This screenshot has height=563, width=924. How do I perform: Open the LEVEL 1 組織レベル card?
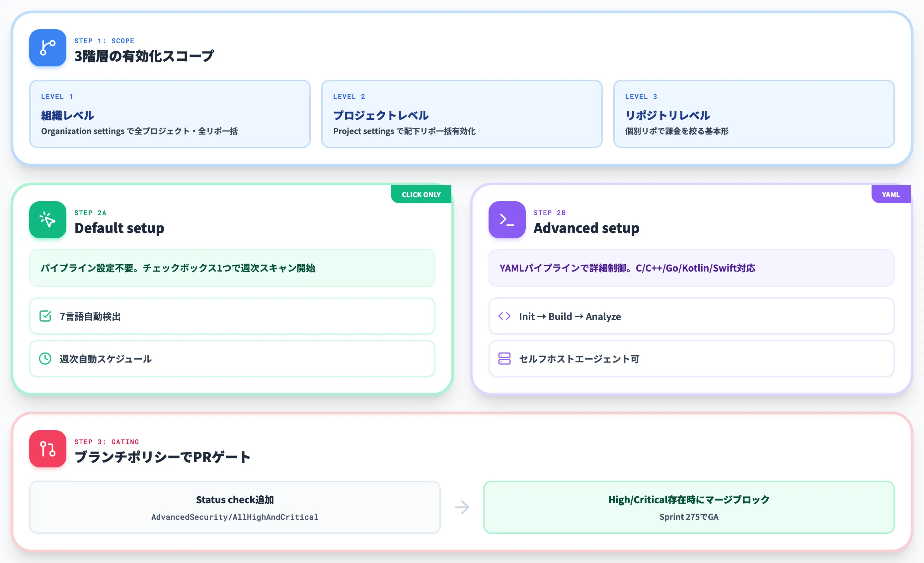click(170, 114)
